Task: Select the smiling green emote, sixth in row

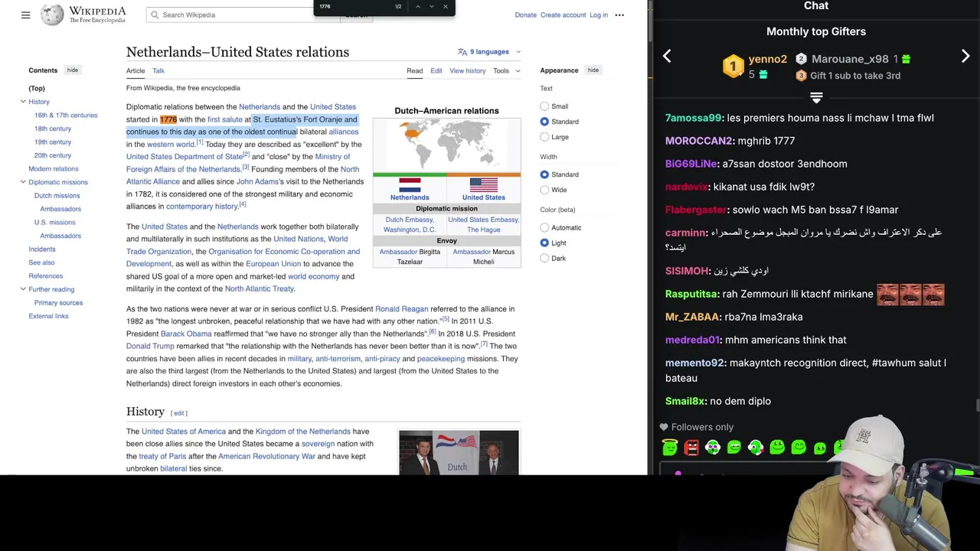Action: point(777,448)
